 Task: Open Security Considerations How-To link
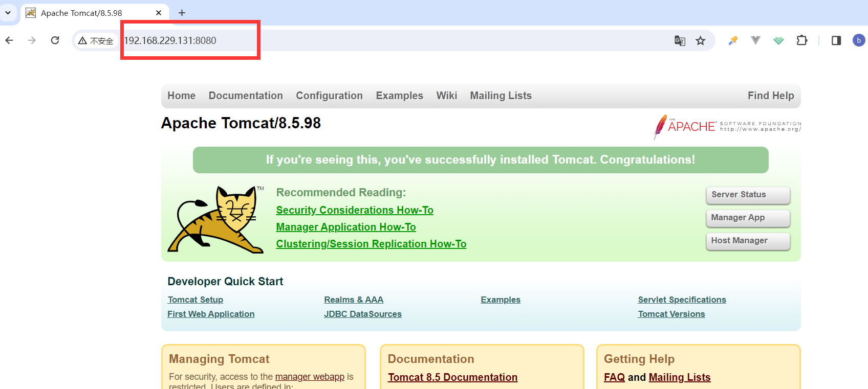[355, 210]
